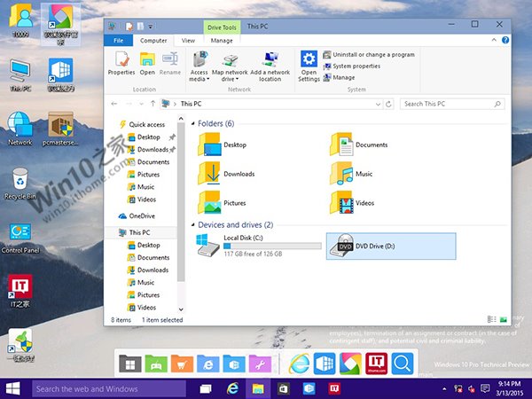The height and width of the screenshot is (399, 532).
Task: Open the File menu tab
Action: (118, 40)
